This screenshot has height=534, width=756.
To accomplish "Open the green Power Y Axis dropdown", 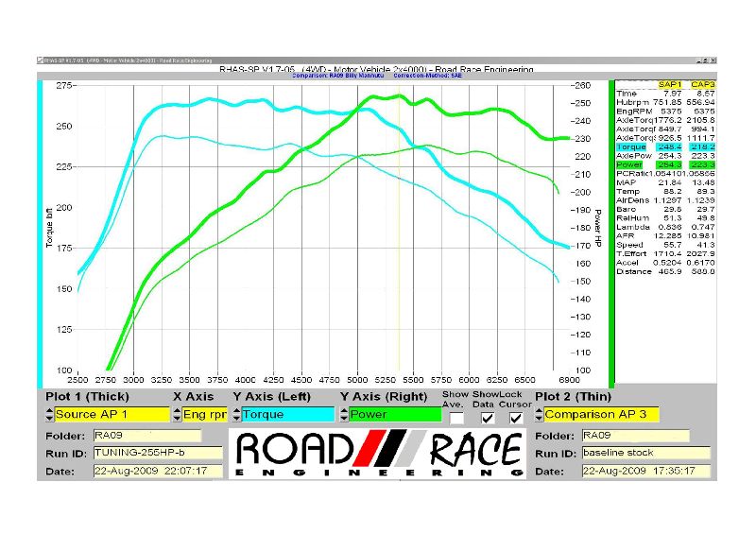I will point(394,414).
